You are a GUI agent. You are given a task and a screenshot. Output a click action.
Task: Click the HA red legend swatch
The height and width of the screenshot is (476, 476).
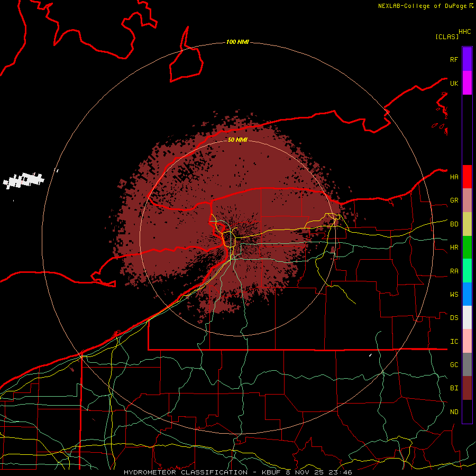[x=467, y=177]
